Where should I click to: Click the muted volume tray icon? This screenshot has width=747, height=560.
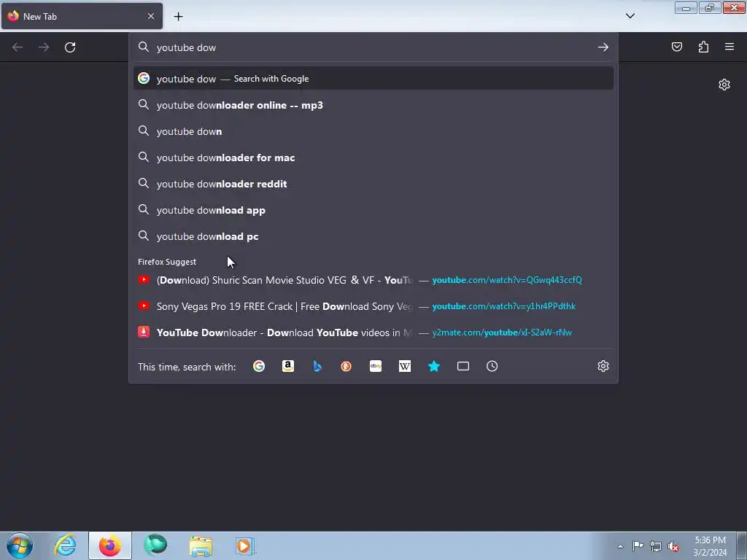[673, 546]
